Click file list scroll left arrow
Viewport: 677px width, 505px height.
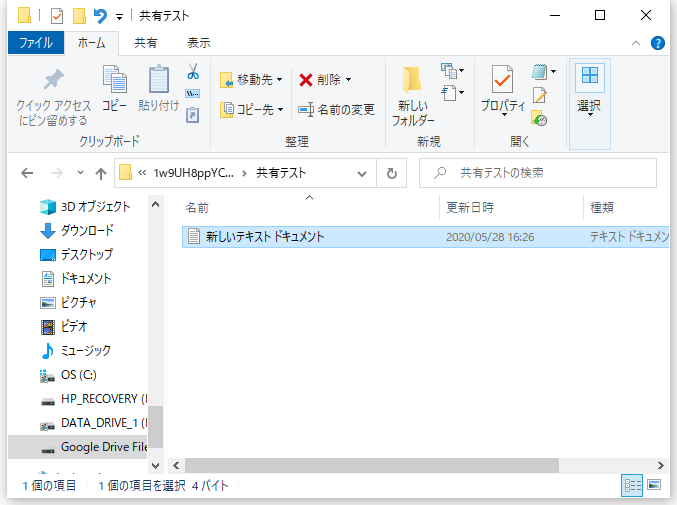pos(176,466)
